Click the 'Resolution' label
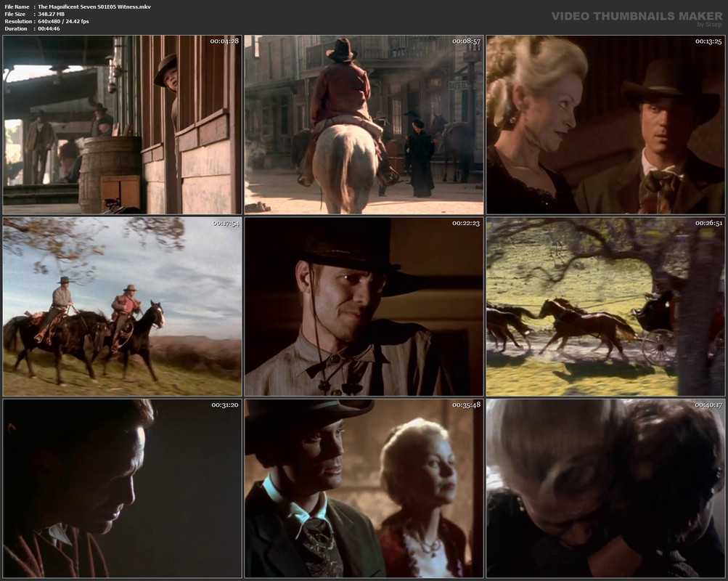Viewport: 728px width, 581px height. [x=19, y=21]
